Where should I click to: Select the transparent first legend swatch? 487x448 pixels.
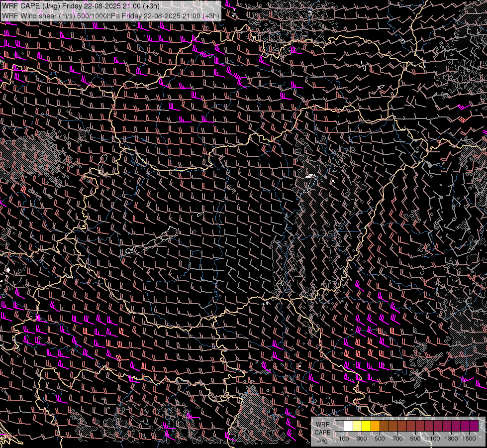339,426
